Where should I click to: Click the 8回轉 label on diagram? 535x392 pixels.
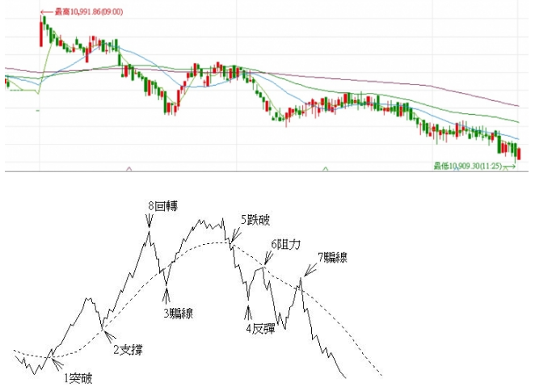coord(162,206)
